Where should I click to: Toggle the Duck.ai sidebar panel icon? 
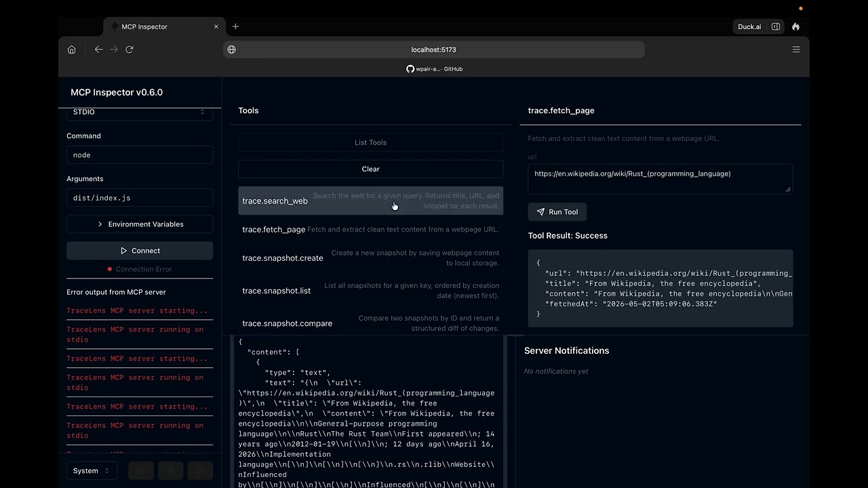[776, 26]
